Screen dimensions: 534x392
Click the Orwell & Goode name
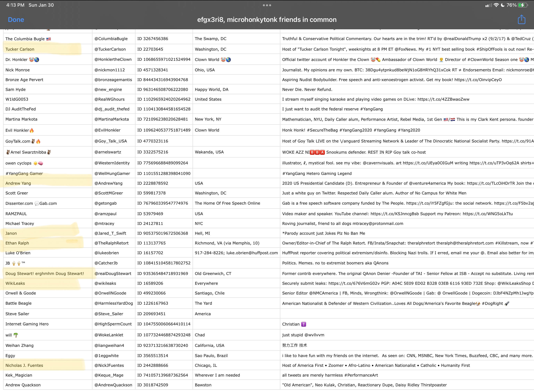point(21,293)
